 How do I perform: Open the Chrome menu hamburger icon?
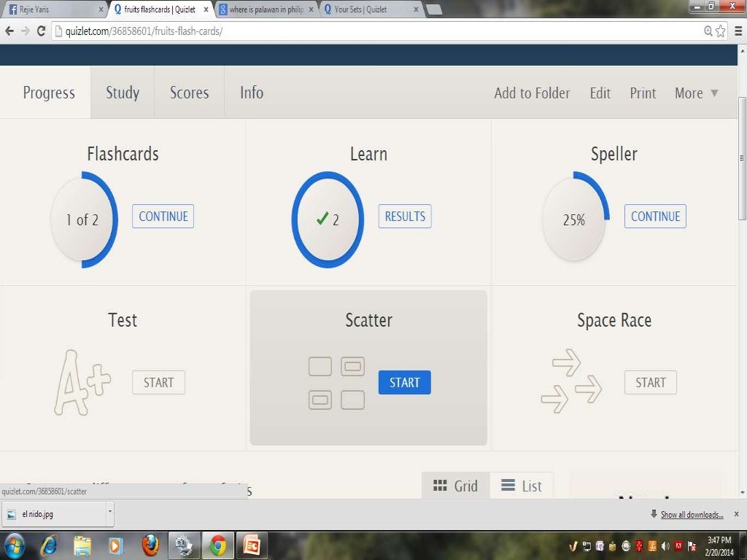738,31
